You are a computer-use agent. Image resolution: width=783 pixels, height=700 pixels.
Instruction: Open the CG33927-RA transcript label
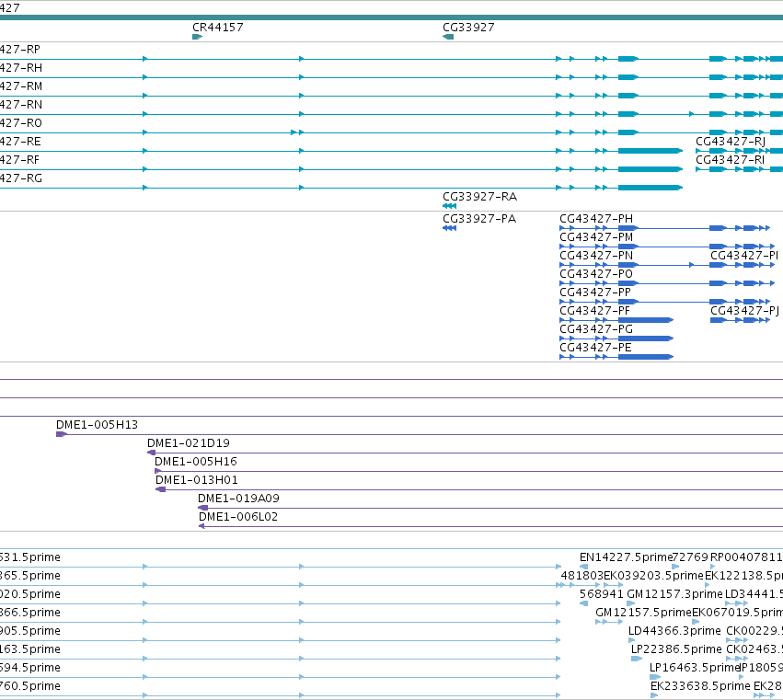point(480,196)
